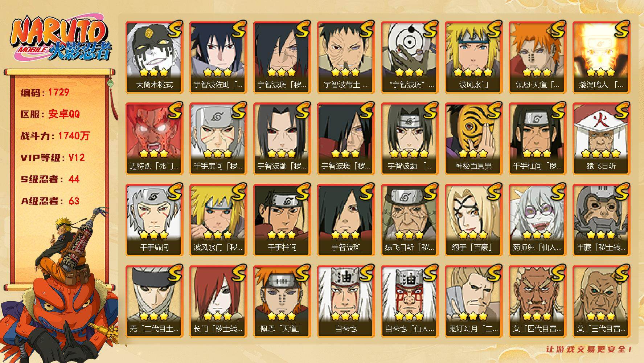The width and height of the screenshot is (644, 363).
Task: Click the 让游戏交易更安全 slogan text
Action: tap(589, 349)
